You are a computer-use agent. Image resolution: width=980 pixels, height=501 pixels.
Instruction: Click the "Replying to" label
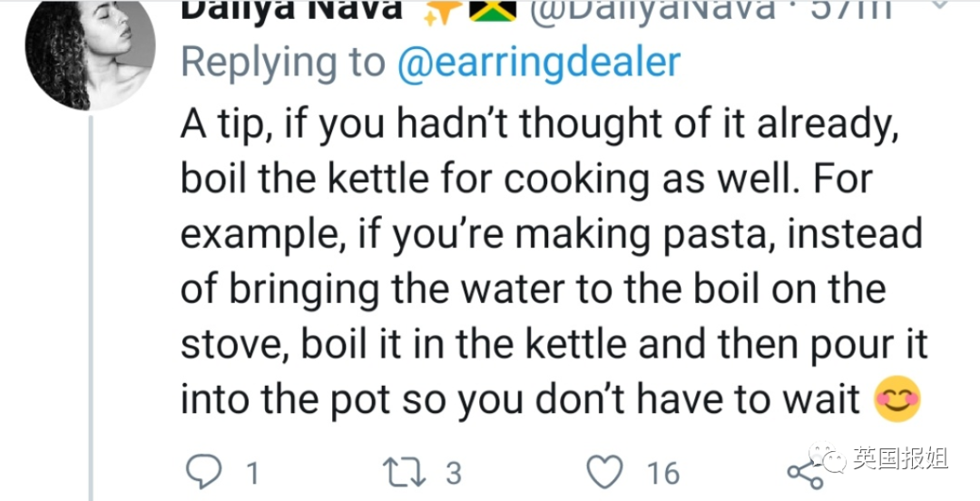coord(283,62)
